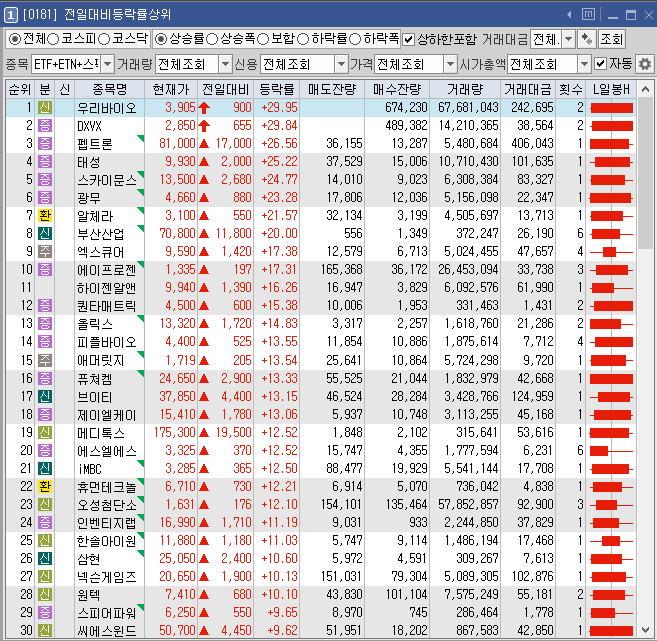Select the 펩트론 stock name

pos(95,145)
